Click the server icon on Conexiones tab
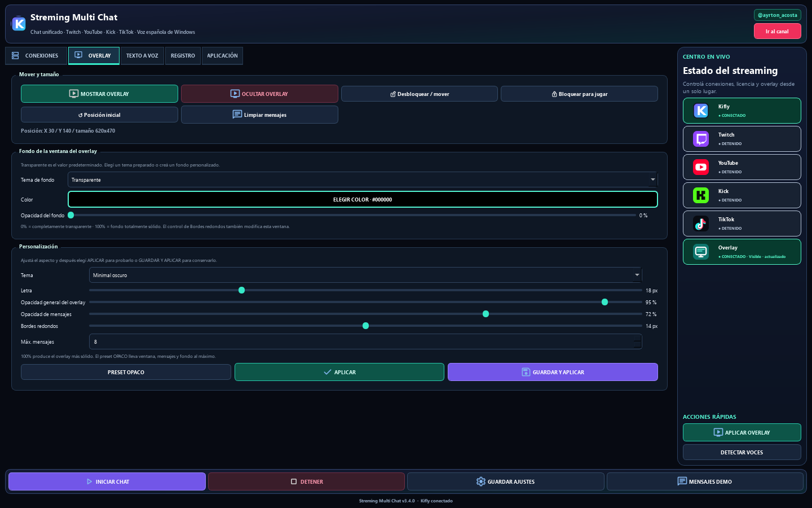Screen dimensions: 812x508 tap(15, 56)
